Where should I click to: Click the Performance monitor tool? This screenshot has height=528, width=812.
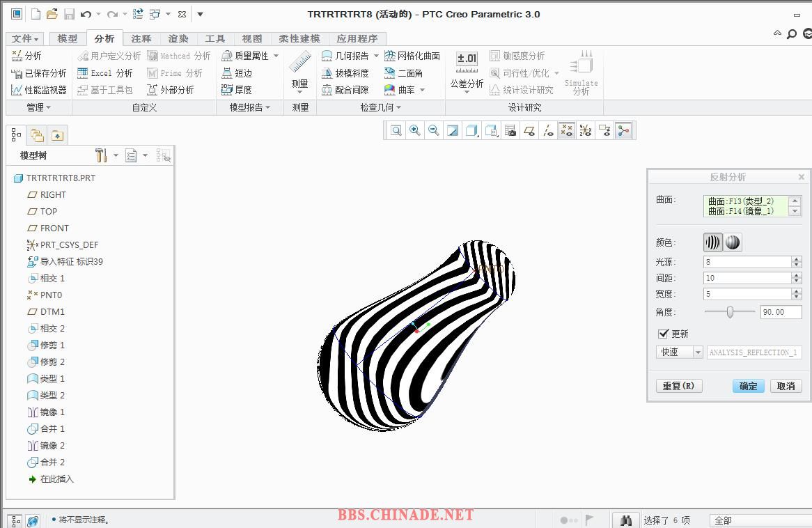click(39, 90)
